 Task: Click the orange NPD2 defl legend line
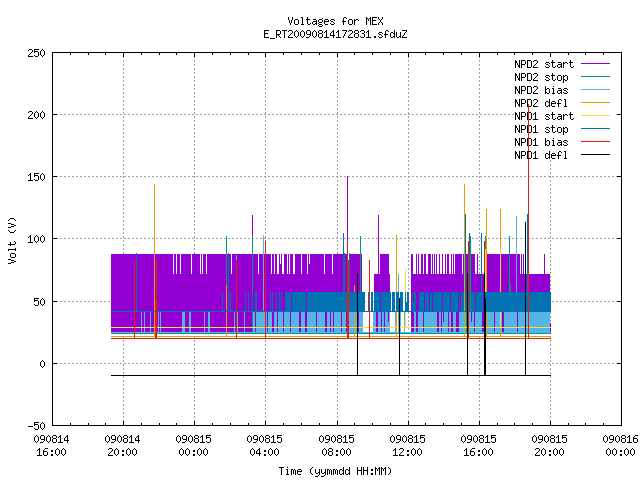pos(596,103)
